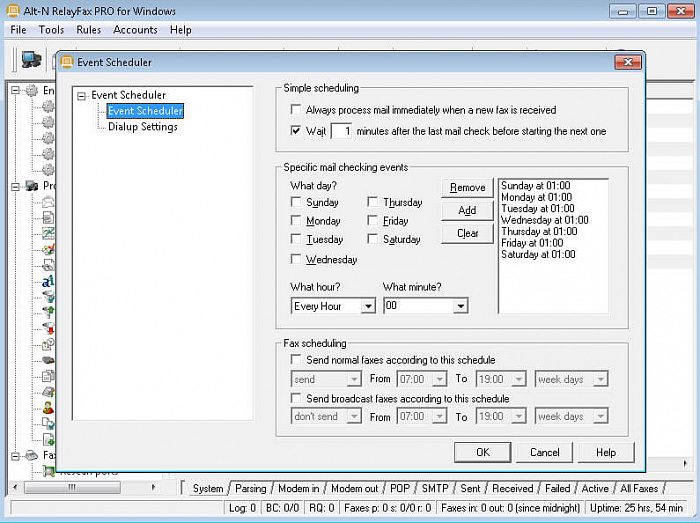Image resolution: width=700 pixels, height=523 pixels.
Task: Collapse the 'En' node in the main window tree
Action: pyautogui.click(x=15, y=91)
